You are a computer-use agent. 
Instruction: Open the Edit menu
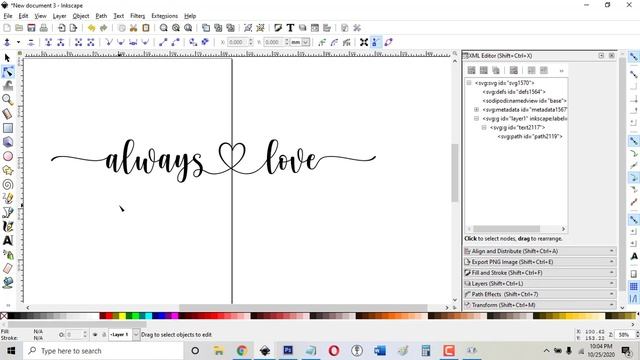tap(23, 16)
